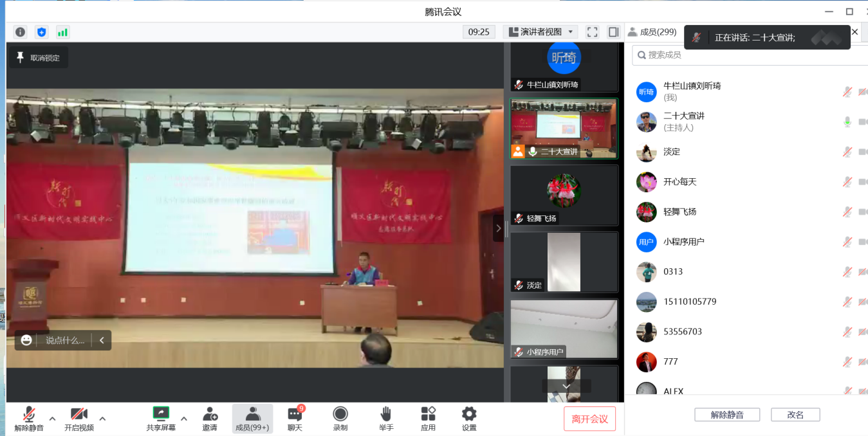The image size is (868, 436).
Task: Turn on camera with 开启视频
Action: point(79,419)
